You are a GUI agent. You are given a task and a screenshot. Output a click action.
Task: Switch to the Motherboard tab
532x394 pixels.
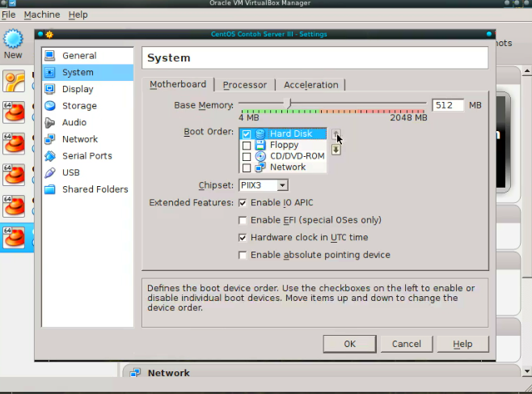[178, 84]
